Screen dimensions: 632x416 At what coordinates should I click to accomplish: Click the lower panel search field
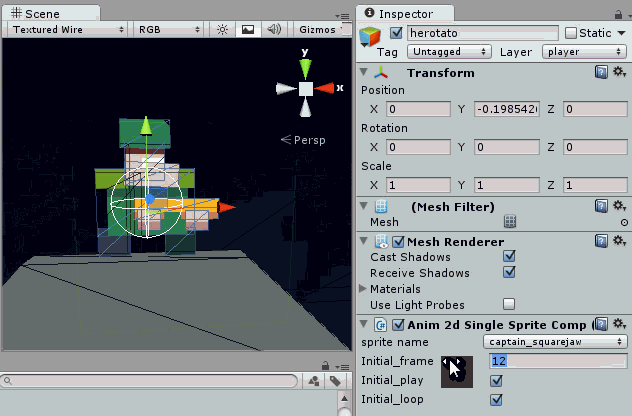click(150, 381)
